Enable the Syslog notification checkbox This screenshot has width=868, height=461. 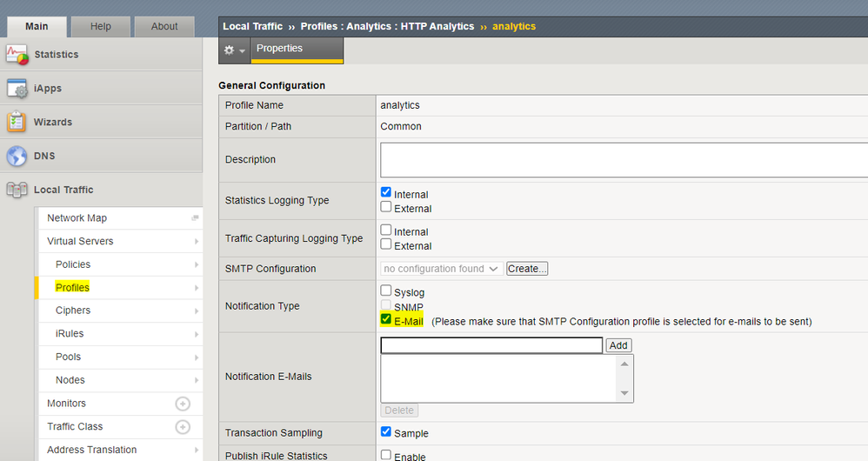click(386, 291)
